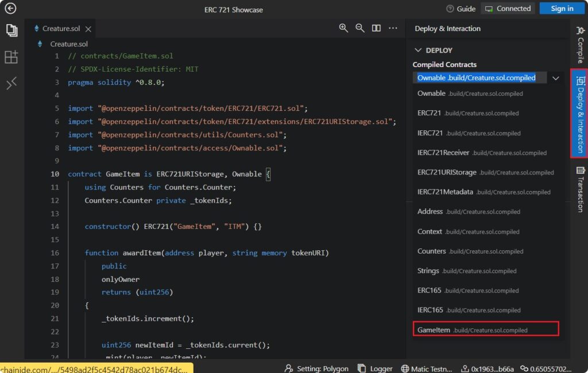
Task: Click the zoom in magnifier icon
Action: pyautogui.click(x=343, y=28)
